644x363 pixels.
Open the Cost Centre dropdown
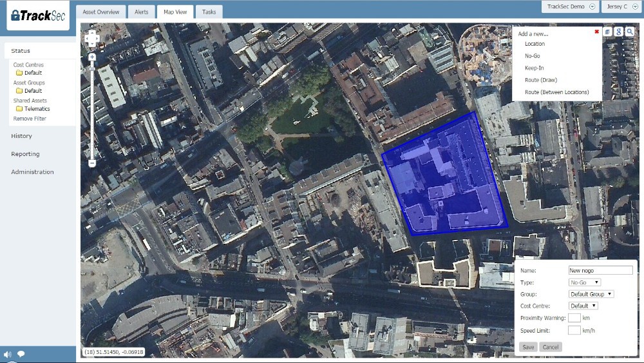click(583, 306)
